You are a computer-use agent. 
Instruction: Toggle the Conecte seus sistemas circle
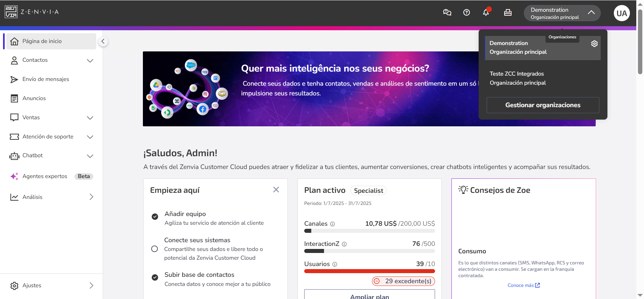[x=155, y=249]
